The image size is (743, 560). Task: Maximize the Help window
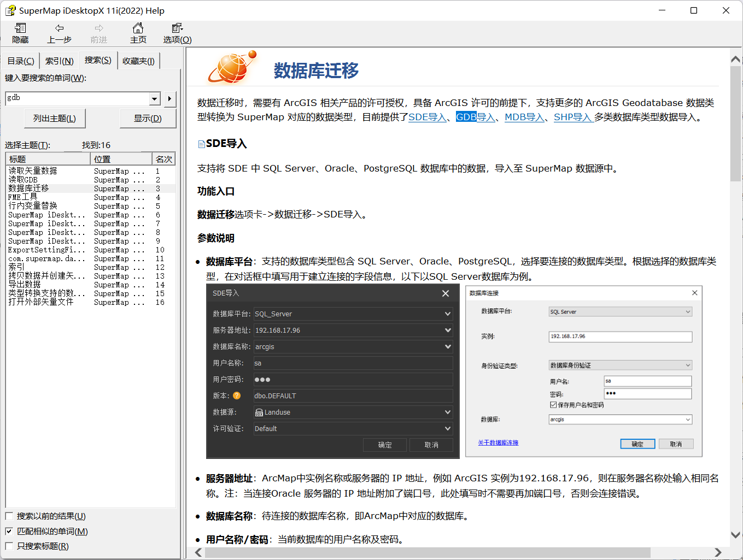[694, 10]
